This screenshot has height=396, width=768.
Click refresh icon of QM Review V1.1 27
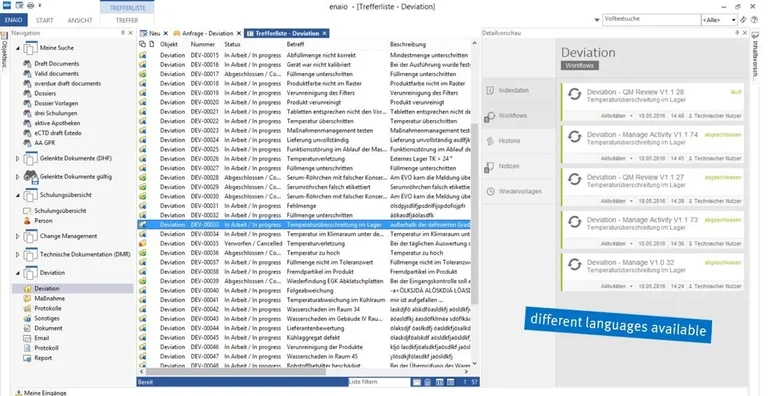pyautogui.click(x=575, y=180)
